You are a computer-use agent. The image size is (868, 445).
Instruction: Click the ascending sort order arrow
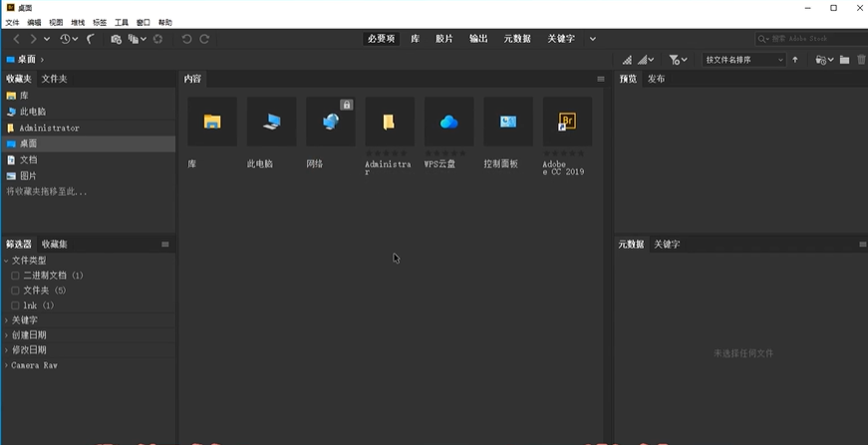(795, 60)
